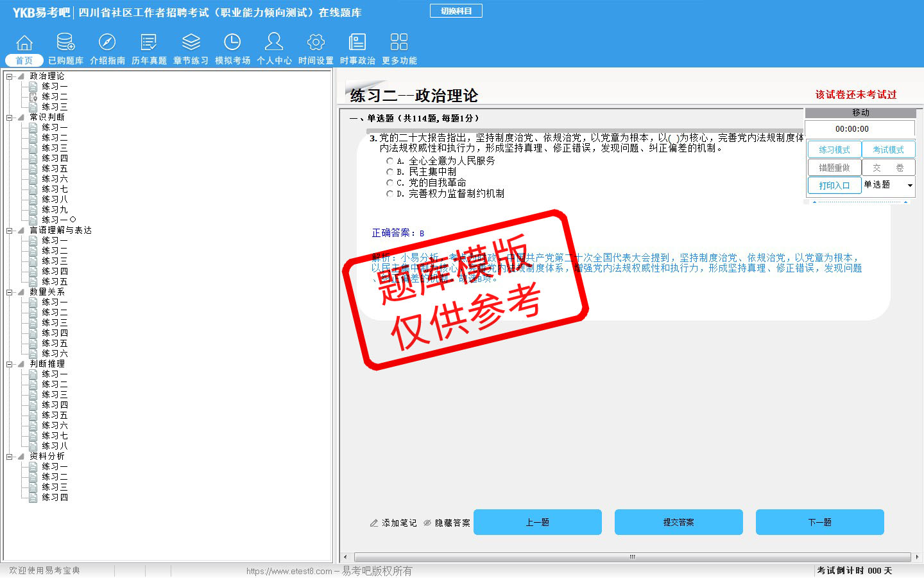Open the 更多功能 grid icon

(x=399, y=42)
